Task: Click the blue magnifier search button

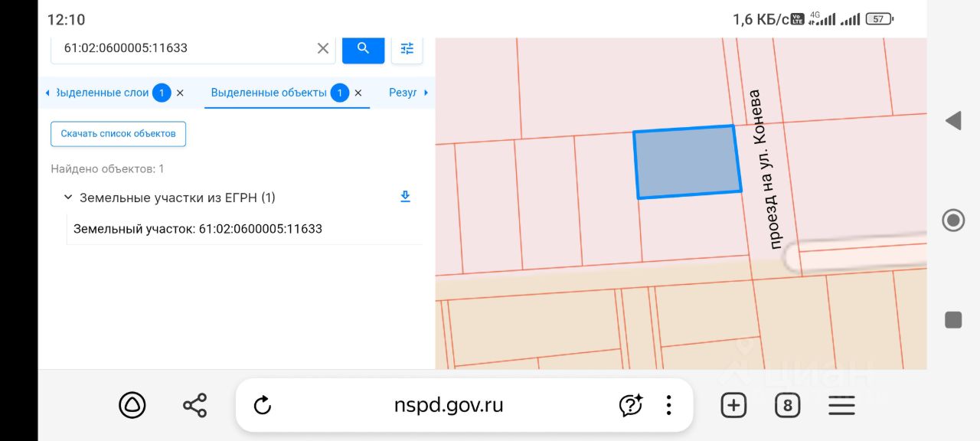Action: click(x=363, y=48)
